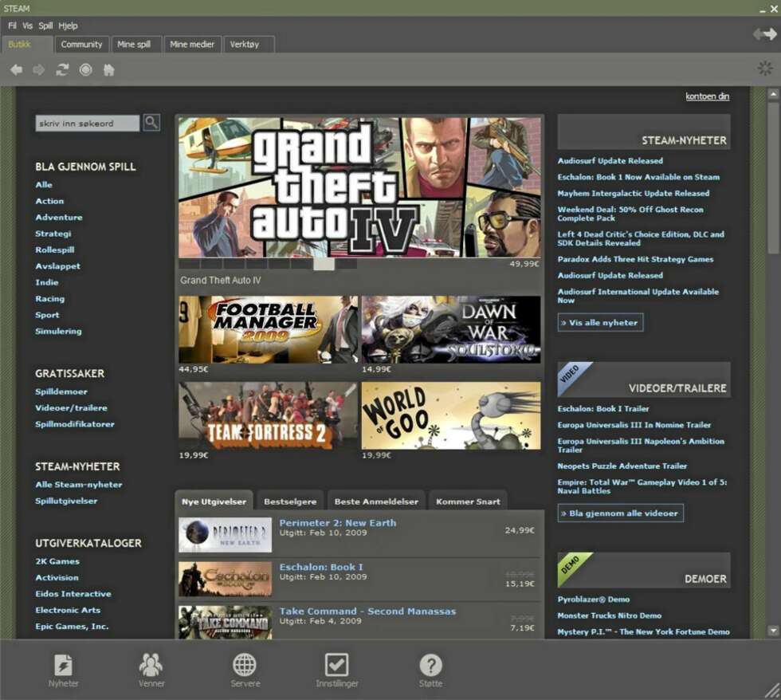This screenshot has width=781, height=700.
Task: Open the Eschalon: Book I Trailer link
Action: pyautogui.click(x=603, y=408)
